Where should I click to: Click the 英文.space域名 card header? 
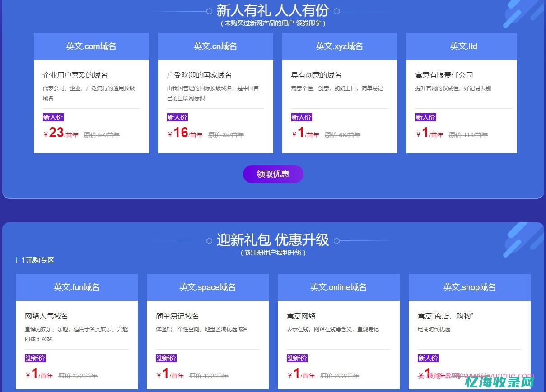coord(207,287)
